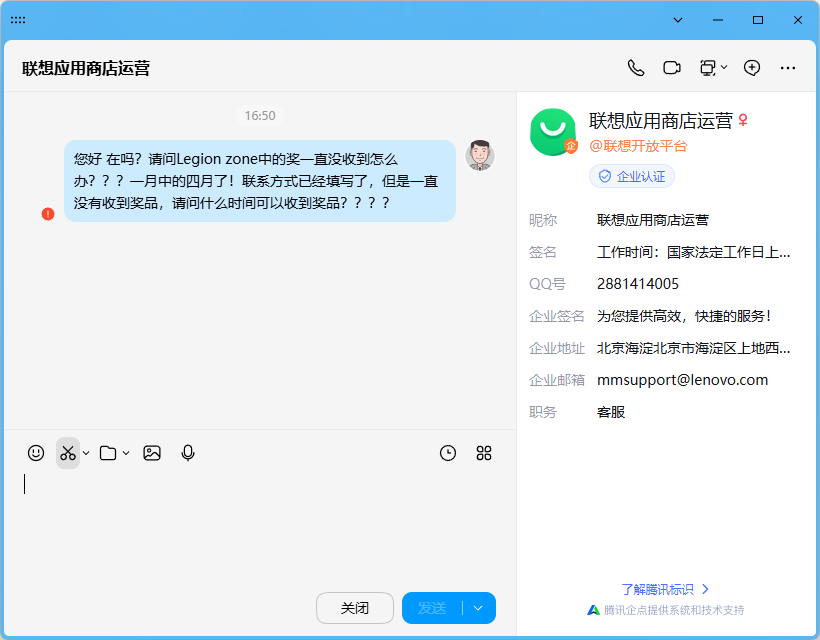The height and width of the screenshot is (640, 820).
Task: Click the red message failed icon
Action: (48, 214)
